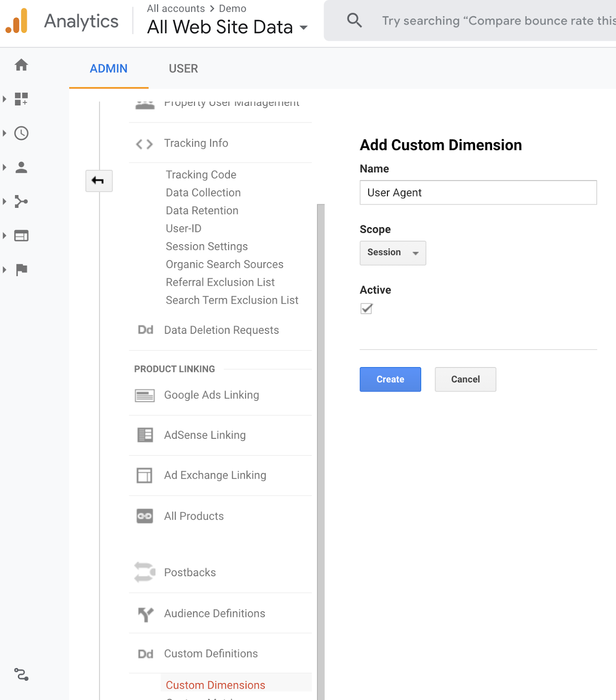Click the AdSense Linking icon

coord(145,435)
